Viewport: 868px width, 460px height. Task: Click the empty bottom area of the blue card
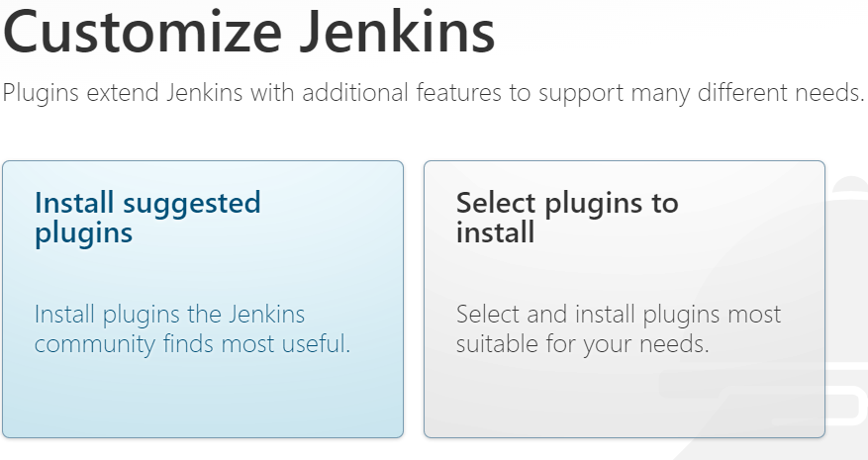(202, 401)
